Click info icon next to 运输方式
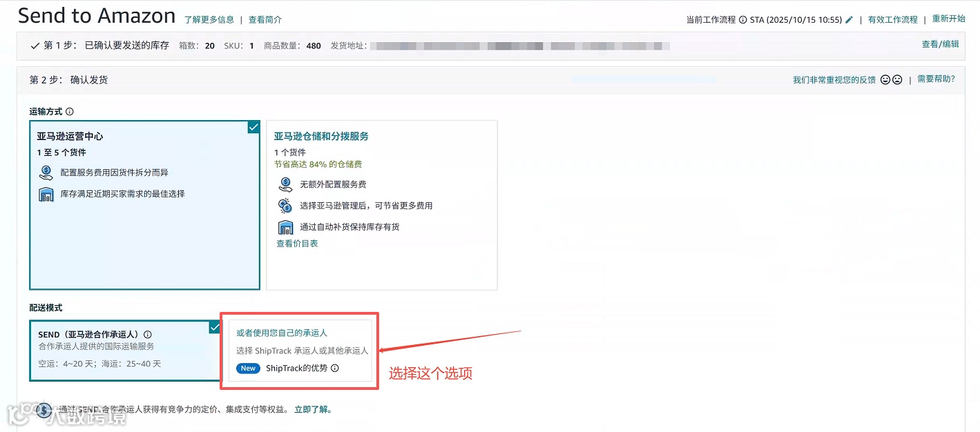 (70, 112)
